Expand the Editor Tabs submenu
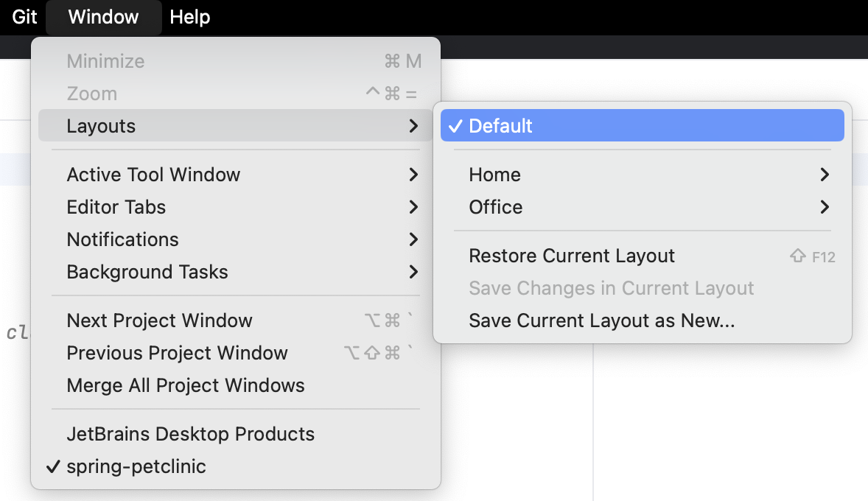Image resolution: width=868 pixels, height=501 pixels. point(116,207)
